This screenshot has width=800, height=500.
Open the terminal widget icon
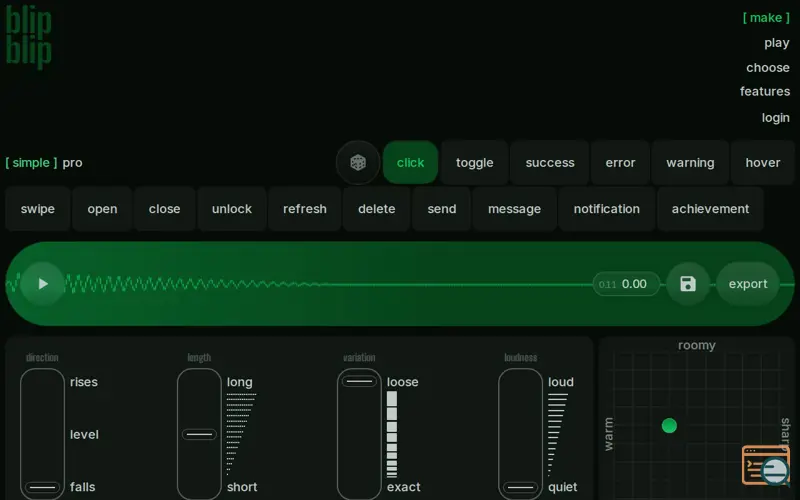tap(766, 464)
